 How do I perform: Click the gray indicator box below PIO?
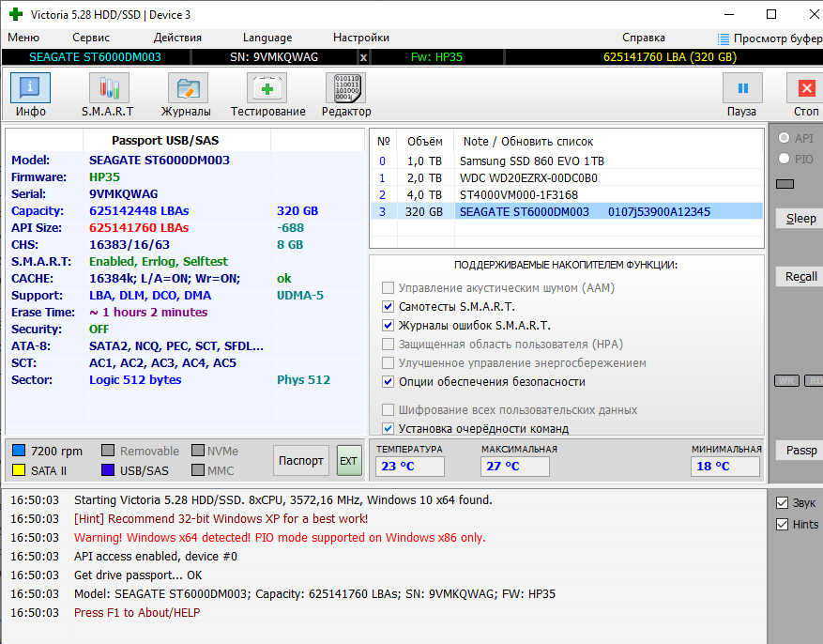[785, 184]
